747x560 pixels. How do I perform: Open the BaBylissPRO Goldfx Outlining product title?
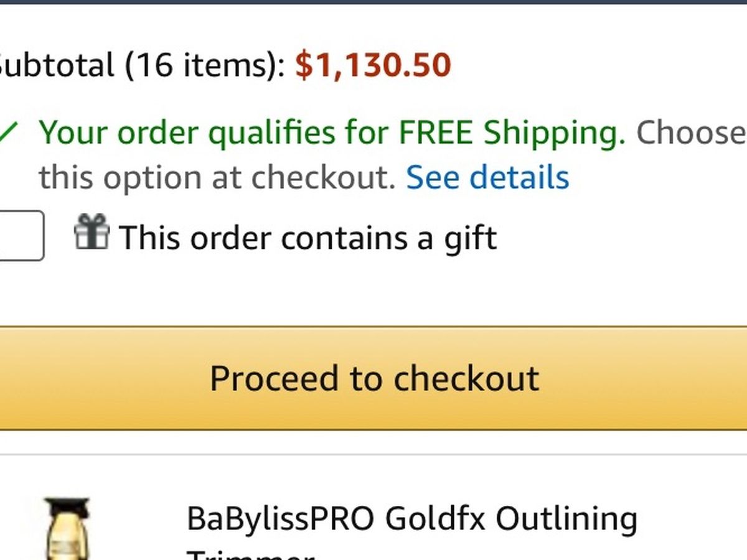(411, 518)
